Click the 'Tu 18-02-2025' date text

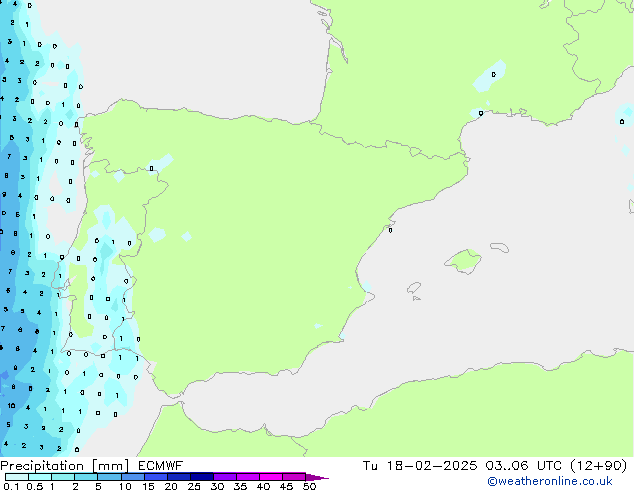point(420,466)
